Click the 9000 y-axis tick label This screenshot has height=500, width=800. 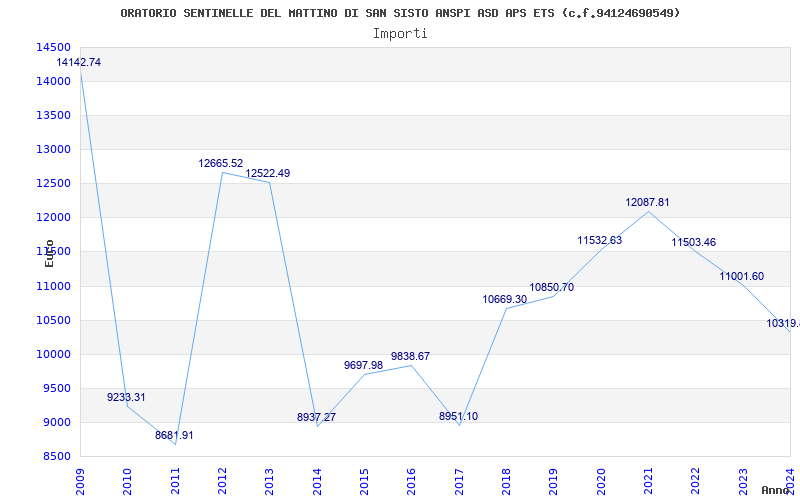56,422
